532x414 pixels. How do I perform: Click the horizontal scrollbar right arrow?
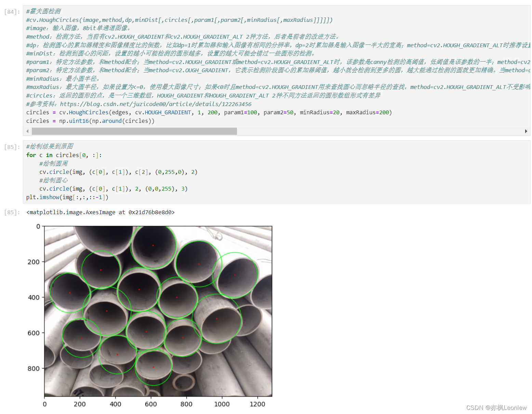tap(526, 131)
